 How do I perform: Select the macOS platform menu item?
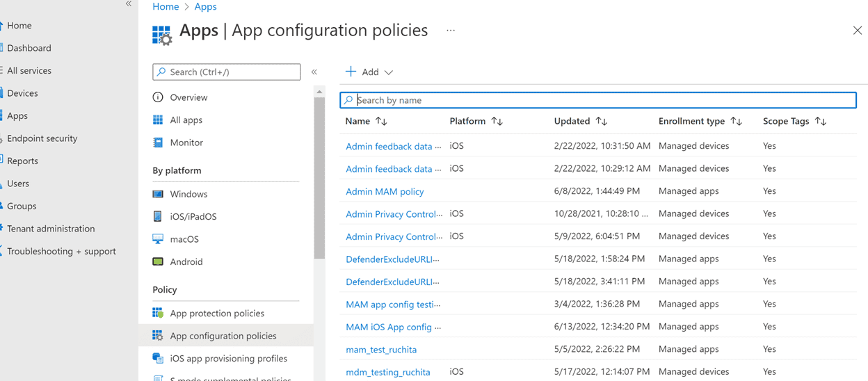[x=184, y=239]
